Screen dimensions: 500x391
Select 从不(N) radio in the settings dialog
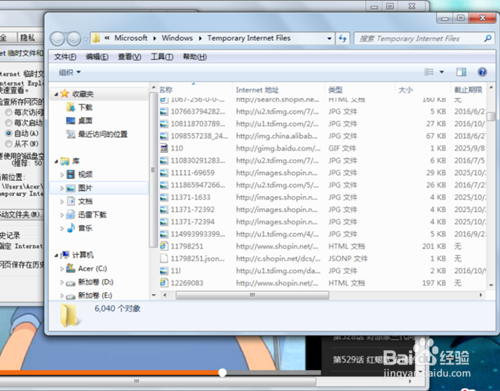[x=9, y=144]
